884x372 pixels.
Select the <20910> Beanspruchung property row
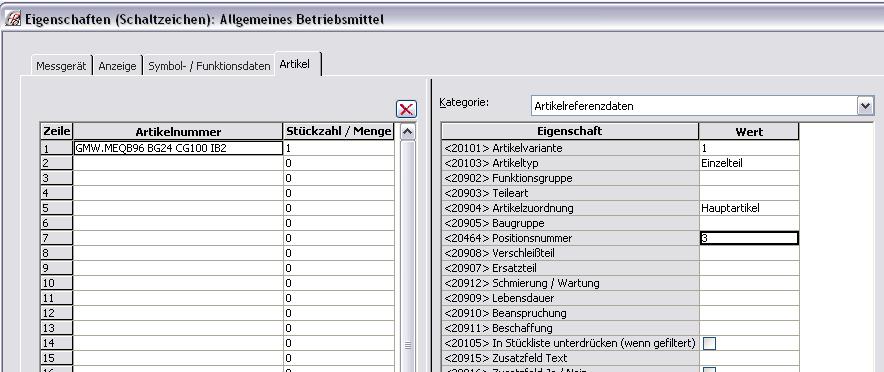point(570,313)
